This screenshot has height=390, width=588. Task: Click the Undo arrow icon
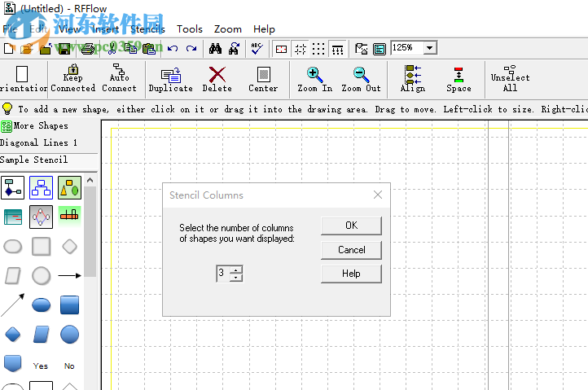click(x=173, y=48)
